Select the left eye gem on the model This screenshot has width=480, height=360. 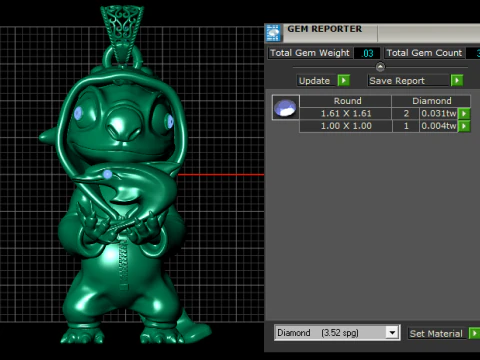pyautogui.click(x=78, y=113)
